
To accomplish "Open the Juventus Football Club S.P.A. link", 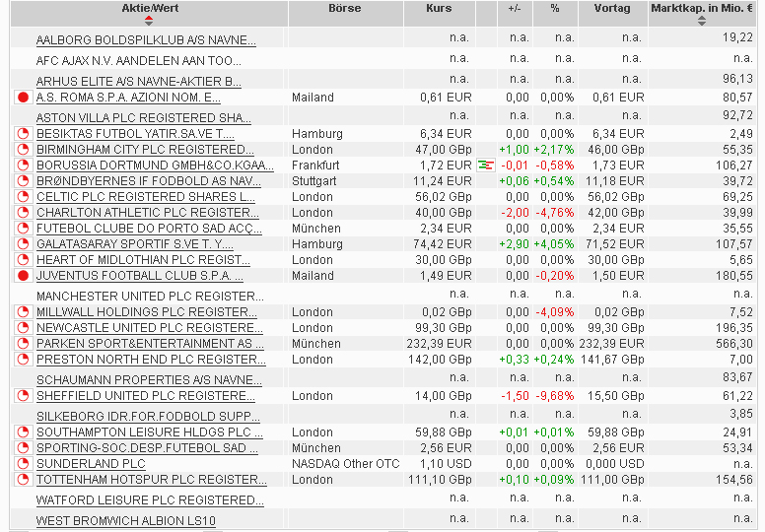I will point(140,276).
